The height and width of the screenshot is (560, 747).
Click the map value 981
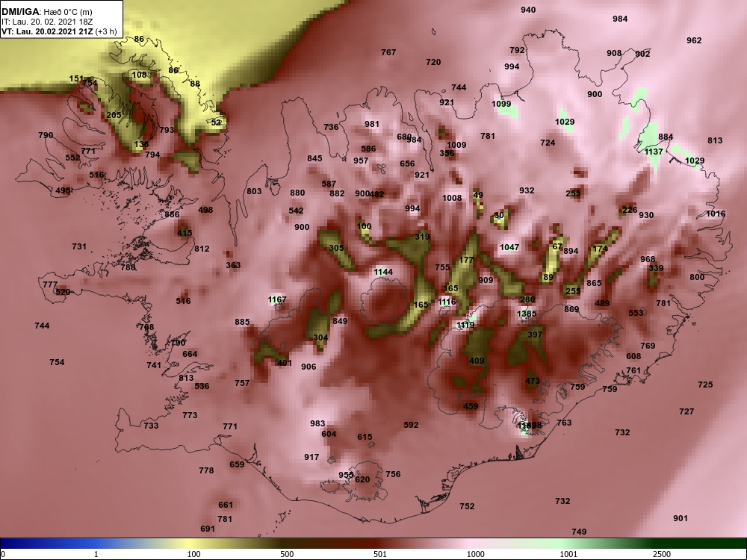pyautogui.click(x=372, y=124)
